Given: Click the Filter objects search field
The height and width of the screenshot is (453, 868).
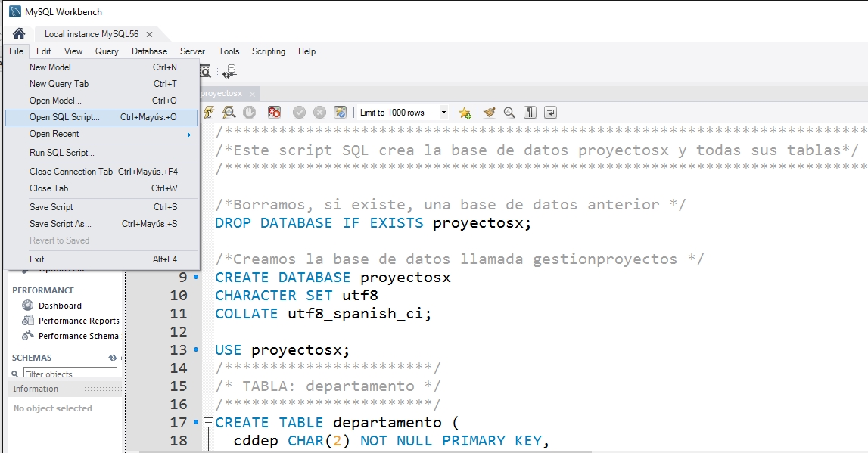Looking at the screenshot, I should coord(70,373).
